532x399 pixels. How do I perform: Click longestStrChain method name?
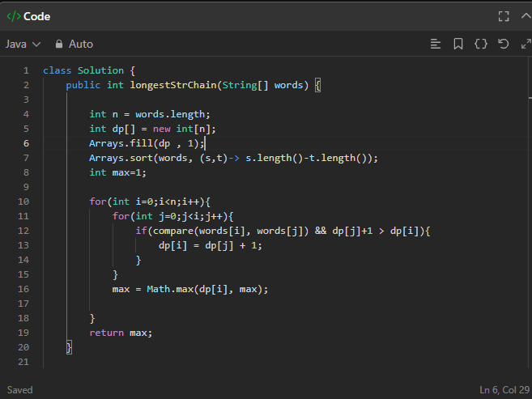(x=173, y=85)
